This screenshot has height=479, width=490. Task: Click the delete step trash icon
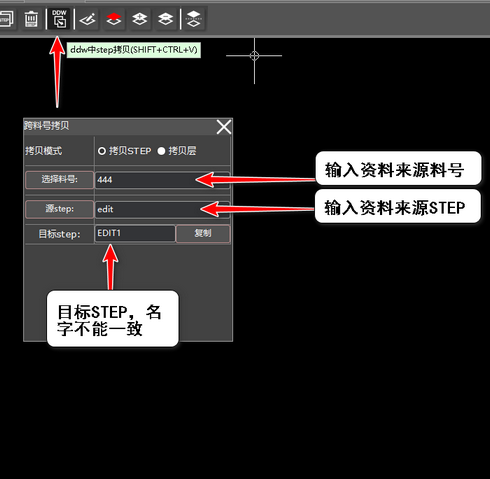tap(31, 19)
